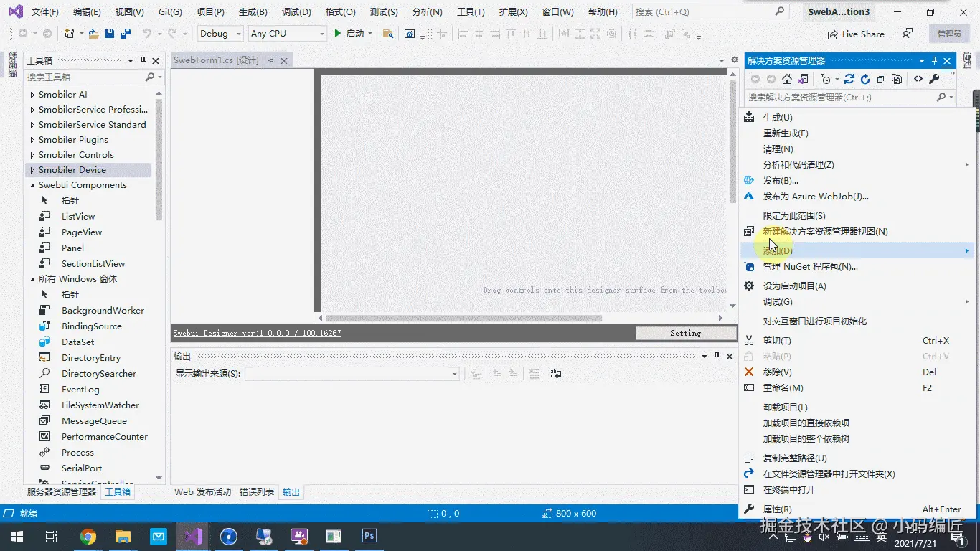Open the 文件(F) menu
The width and height of the screenshot is (980, 551).
point(45,12)
